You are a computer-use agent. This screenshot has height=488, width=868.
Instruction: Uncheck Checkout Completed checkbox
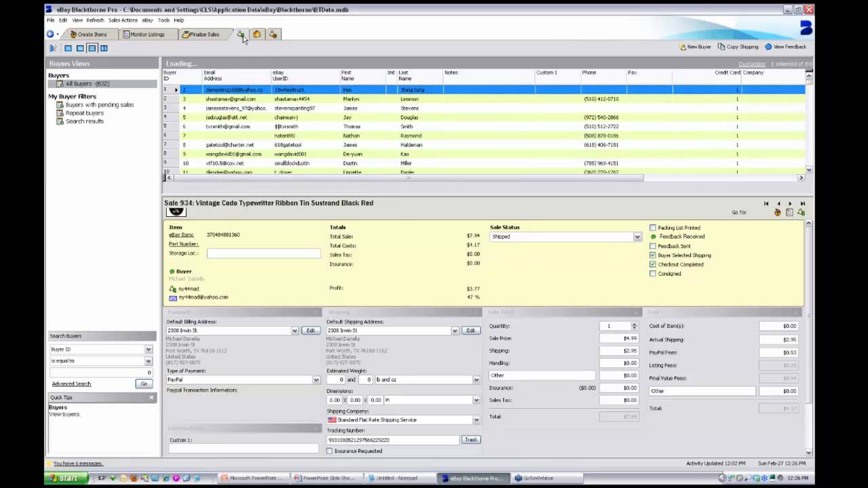pos(653,264)
